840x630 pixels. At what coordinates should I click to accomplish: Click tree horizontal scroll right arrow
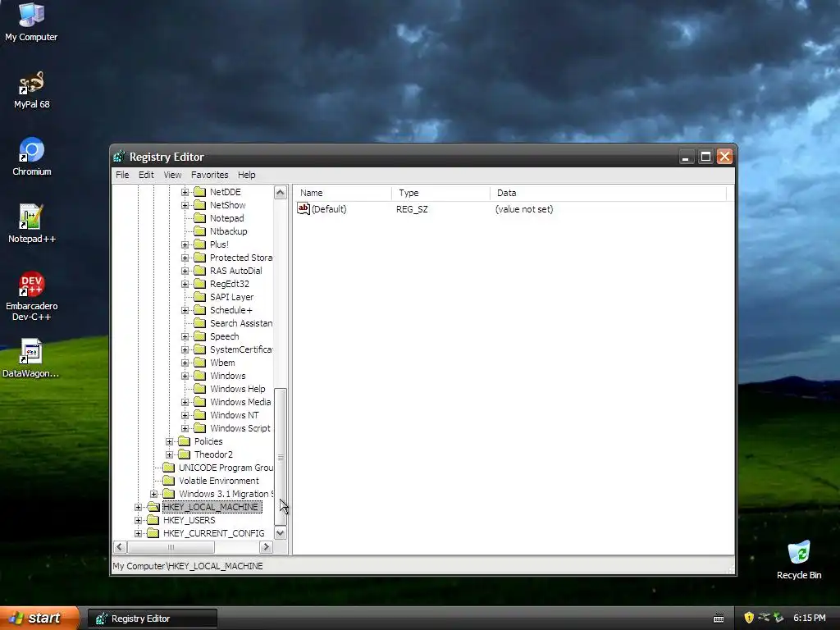point(266,547)
